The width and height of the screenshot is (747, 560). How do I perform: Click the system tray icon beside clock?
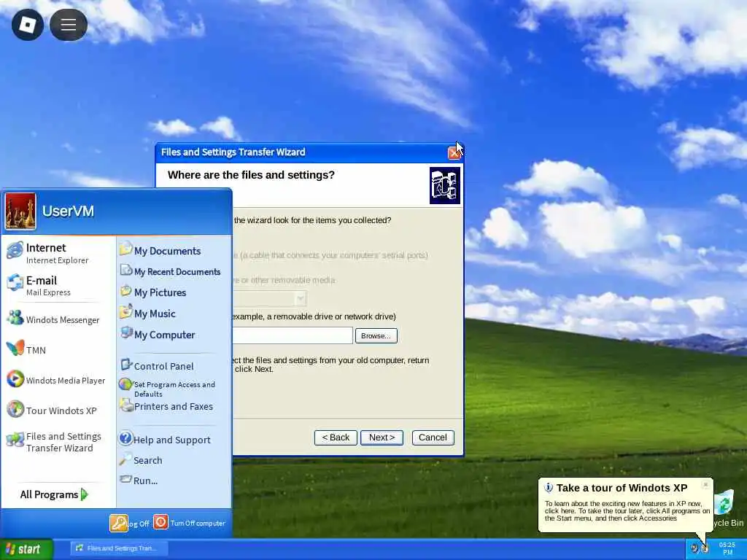(705, 548)
